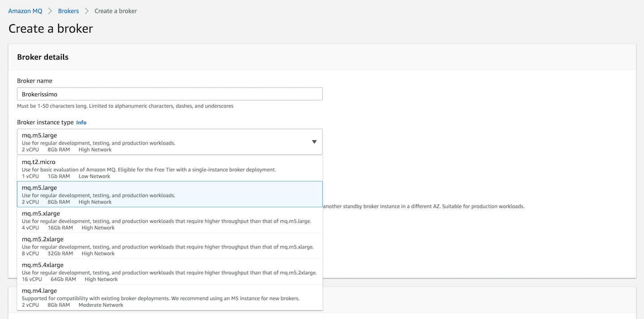This screenshot has height=319, width=644.
Task: Select the mq.m5.xlarge instance option
Action: point(169,220)
